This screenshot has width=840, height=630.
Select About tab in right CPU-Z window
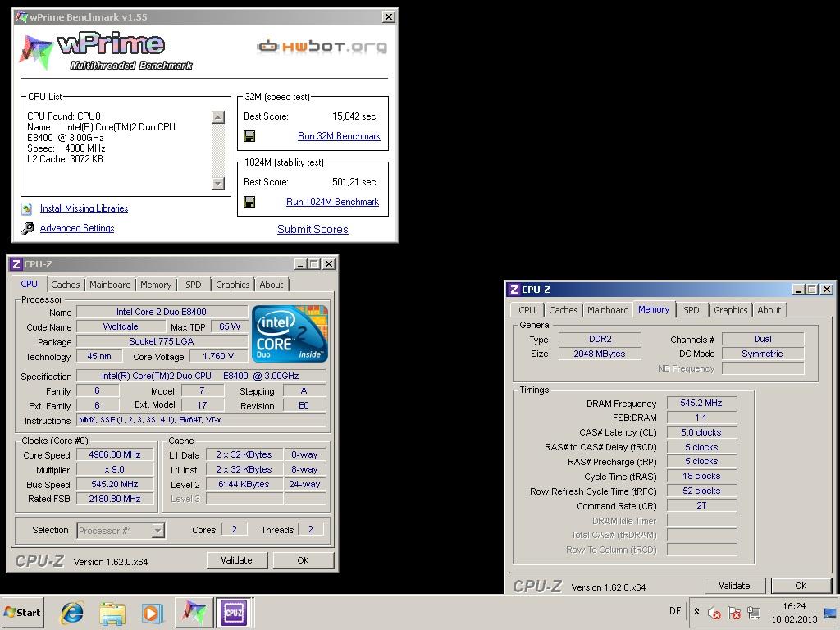point(769,310)
